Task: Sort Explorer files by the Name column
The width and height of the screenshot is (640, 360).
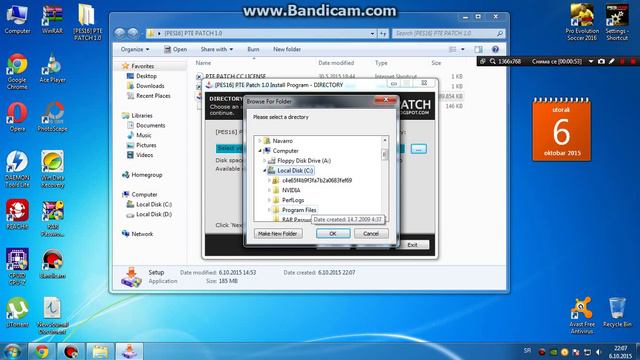Action: coord(203,63)
